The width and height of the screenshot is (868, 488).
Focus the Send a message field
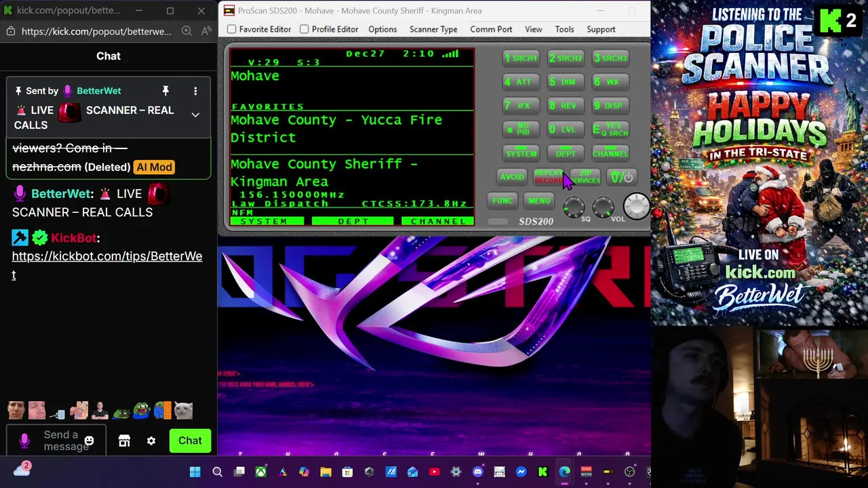(56, 441)
